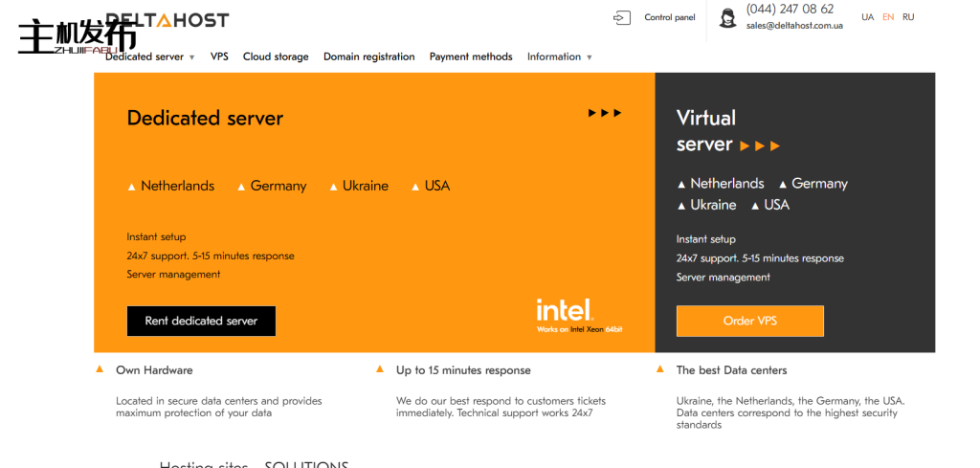Click the orange triangle next to Own Hardware
This screenshot has width=980, height=468.
point(100,369)
